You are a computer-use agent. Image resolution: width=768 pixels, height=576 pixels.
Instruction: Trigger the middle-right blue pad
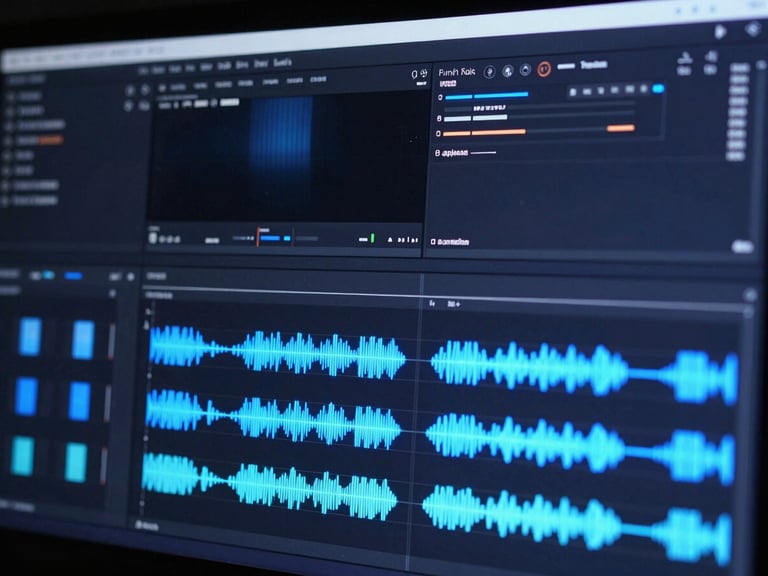click(79, 402)
